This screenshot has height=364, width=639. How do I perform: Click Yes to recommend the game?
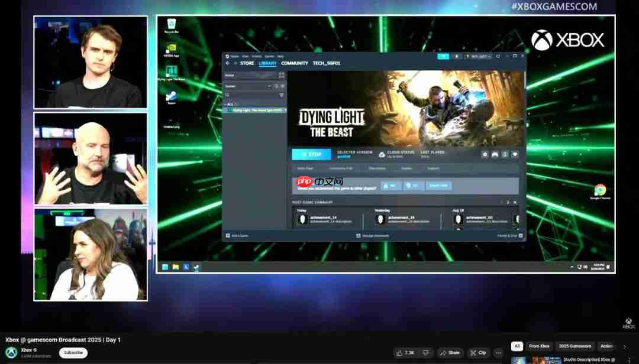[x=390, y=184]
